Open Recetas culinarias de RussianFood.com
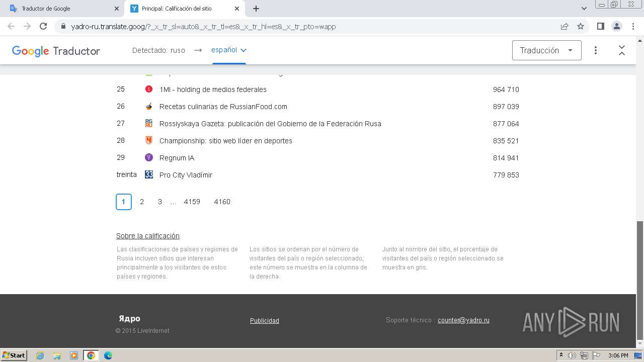Image resolution: width=644 pixels, height=362 pixels. click(223, 107)
